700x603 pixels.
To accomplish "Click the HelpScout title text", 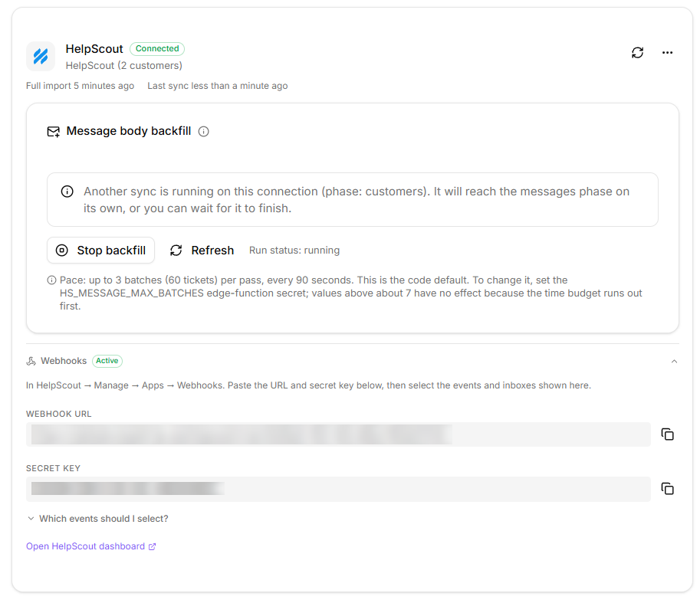I will [94, 49].
